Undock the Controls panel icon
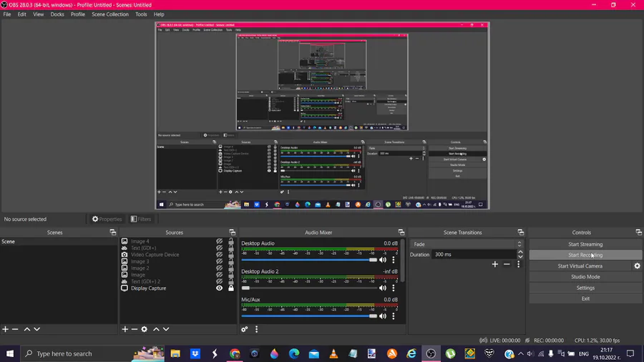 coord(639,233)
